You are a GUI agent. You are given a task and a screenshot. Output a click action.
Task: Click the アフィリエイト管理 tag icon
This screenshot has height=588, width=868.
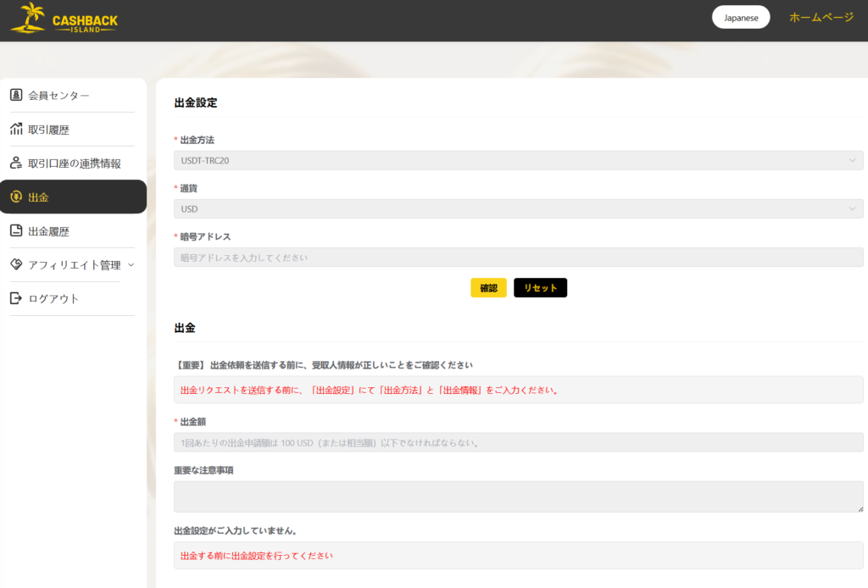coord(15,264)
